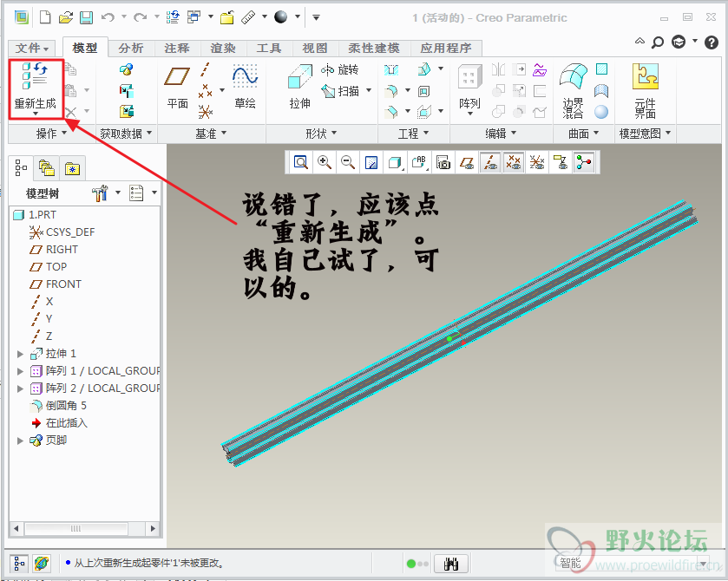The width and height of the screenshot is (728, 581).
Task: Open a file via folder icon
Action: pyautogui.click(x=66, y=17)
